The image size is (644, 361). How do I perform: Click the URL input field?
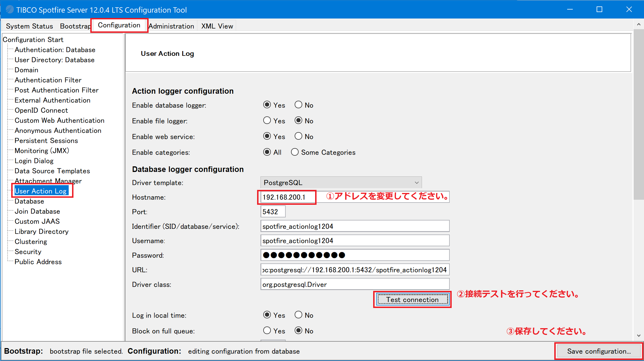(355, 270)
